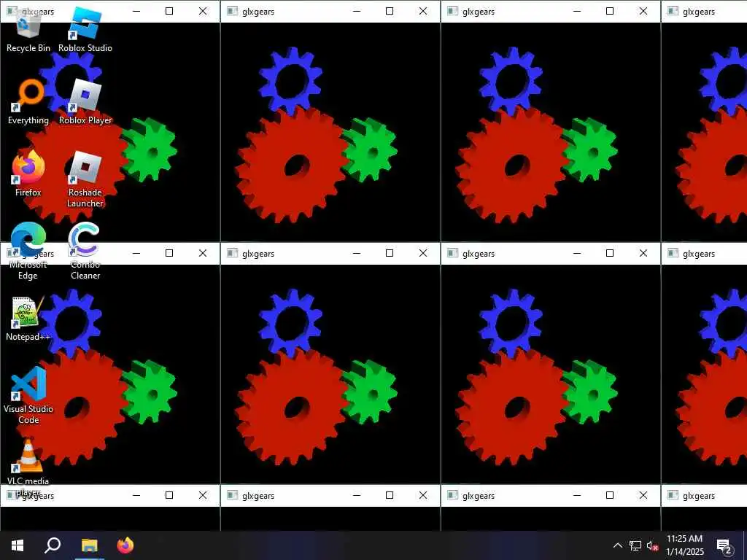Open the Recycle Bin desktop icon
Image resolution: width=747 pixels, height=560 pixels.
pyautogui.click(x=28, y=30)
